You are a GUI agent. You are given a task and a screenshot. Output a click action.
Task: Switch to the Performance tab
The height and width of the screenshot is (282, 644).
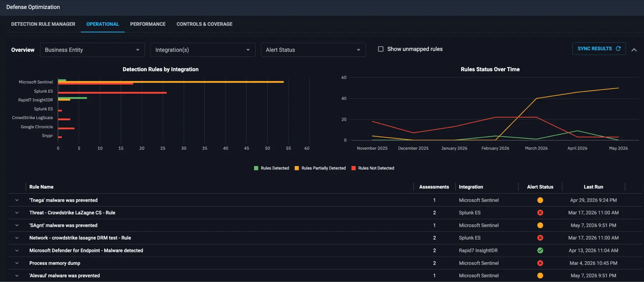pyautogui.click(x=148, y=24)
